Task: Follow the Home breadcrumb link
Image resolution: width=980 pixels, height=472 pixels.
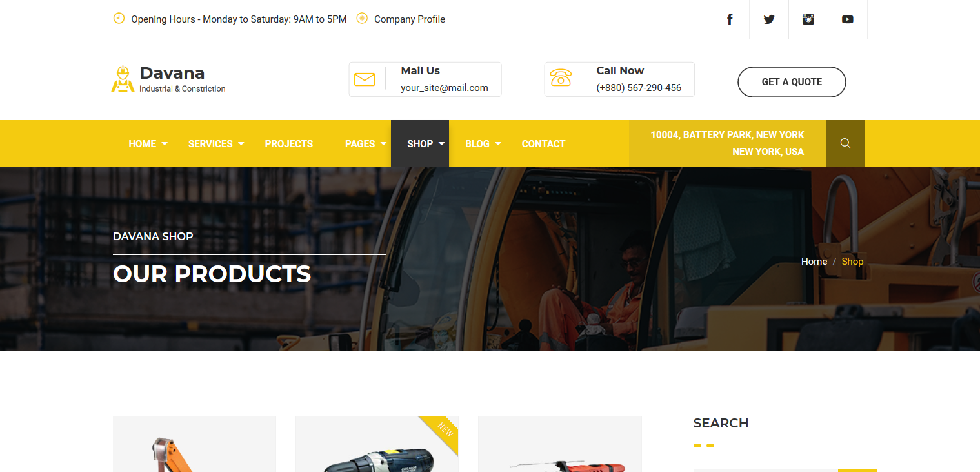Action: tap(814, 262)
